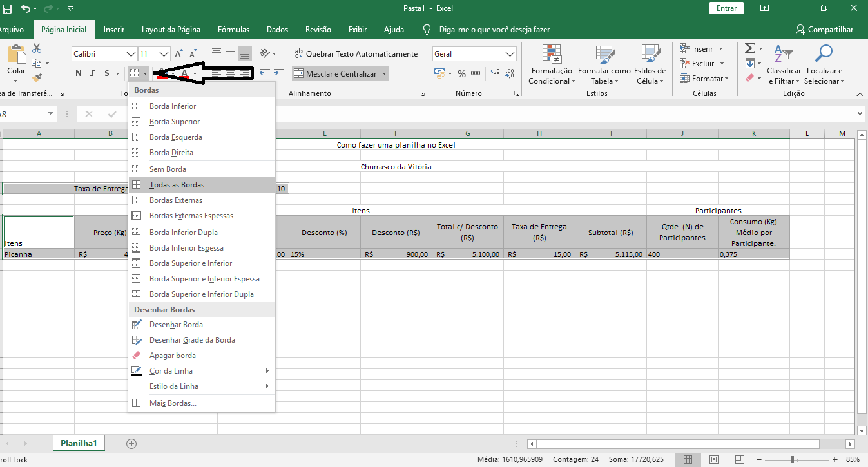
Task: Click the Compartilhar share button
Action: point(824,30)
